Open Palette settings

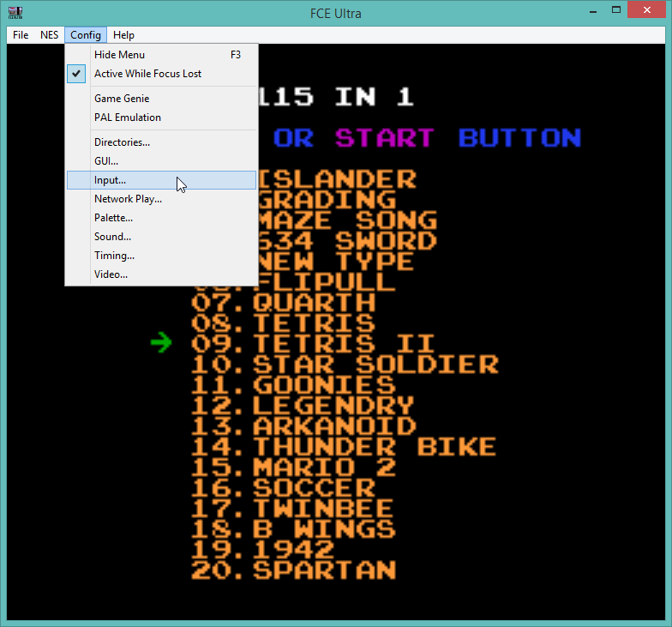click(x=161, y=218)
